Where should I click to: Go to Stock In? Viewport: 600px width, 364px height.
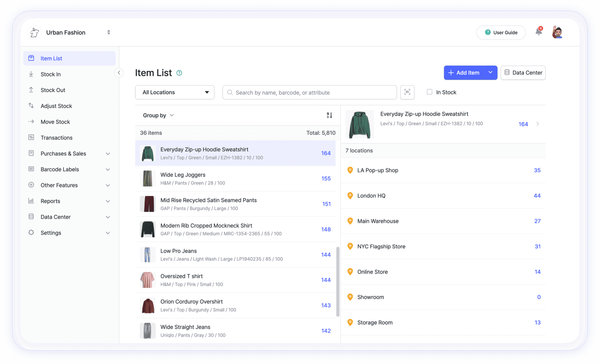click(69, 74)
